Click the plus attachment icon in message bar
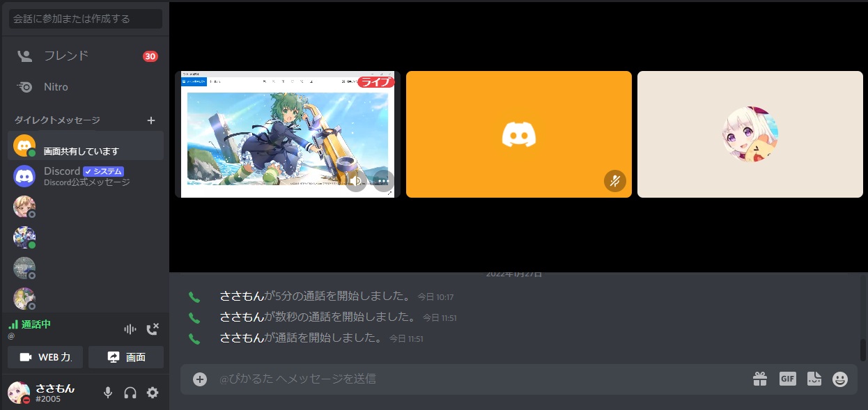Viewport: 868px width, 410px height. coord(200,379)
